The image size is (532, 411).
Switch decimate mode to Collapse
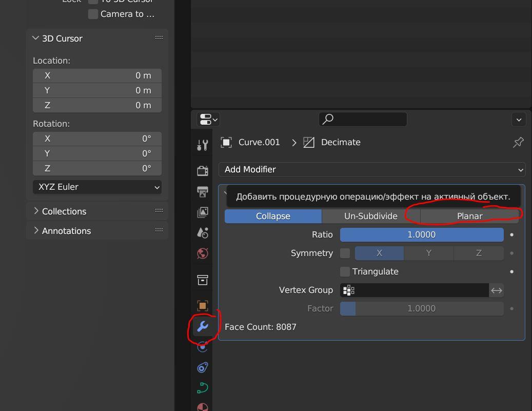(273, 216)
